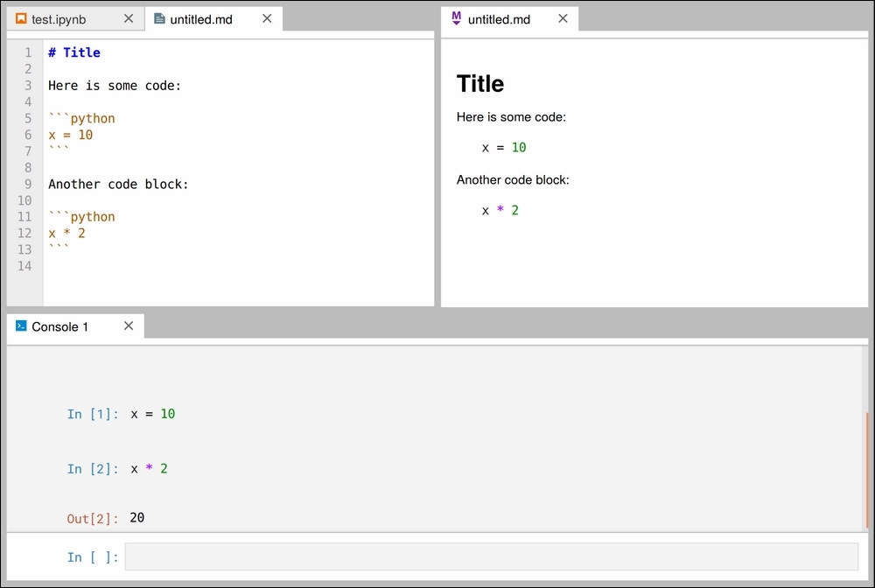875x588 pixels.
Task: Click the In [2] cell 'x * 2' in console
Action: (x=150, y=469)
